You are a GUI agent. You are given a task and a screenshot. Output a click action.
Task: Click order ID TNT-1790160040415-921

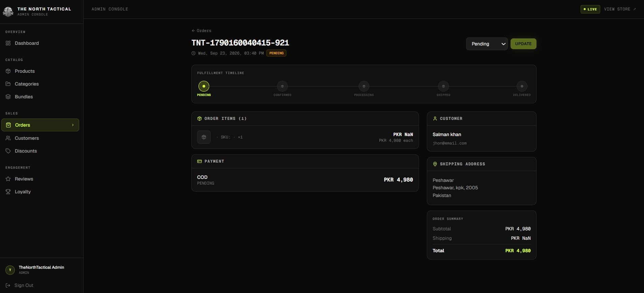(x=240, y=43)
